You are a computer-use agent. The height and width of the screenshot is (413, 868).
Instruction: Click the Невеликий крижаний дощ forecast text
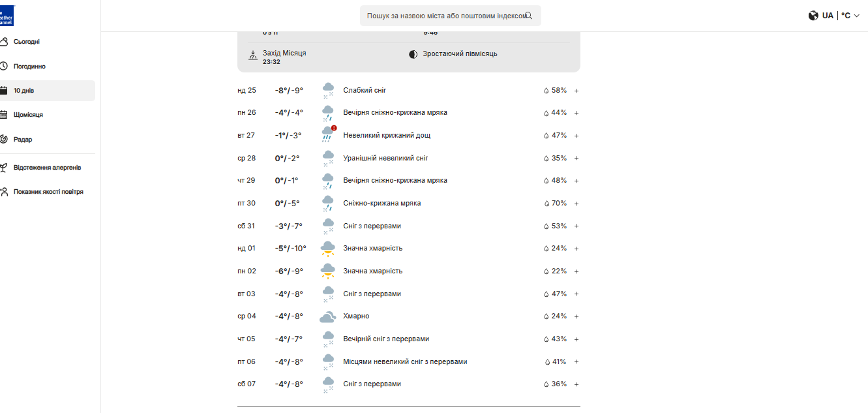387,136
